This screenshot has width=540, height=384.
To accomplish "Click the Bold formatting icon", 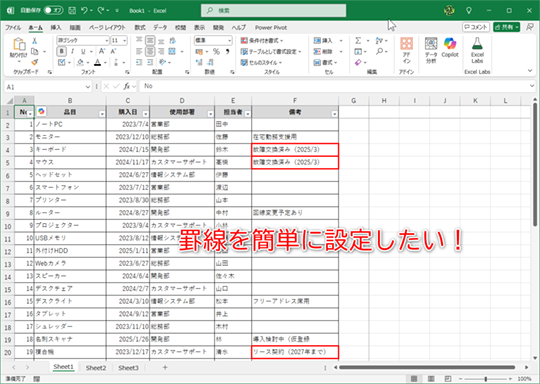I will [62, 51].
